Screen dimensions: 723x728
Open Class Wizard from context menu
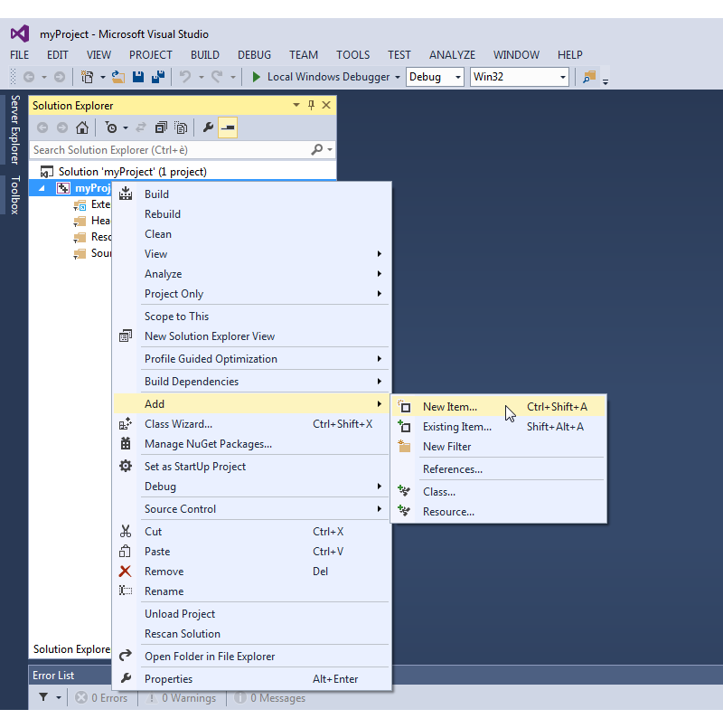tap(252, 424)
